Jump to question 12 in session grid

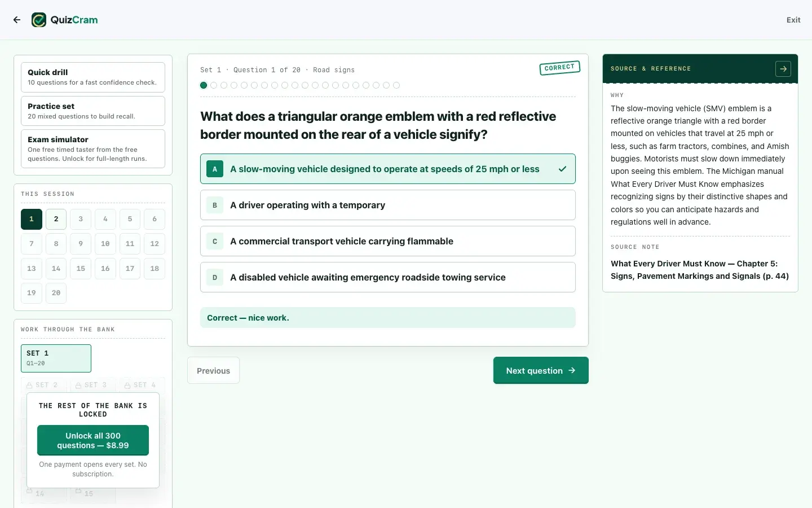click(x=155, y=244)
